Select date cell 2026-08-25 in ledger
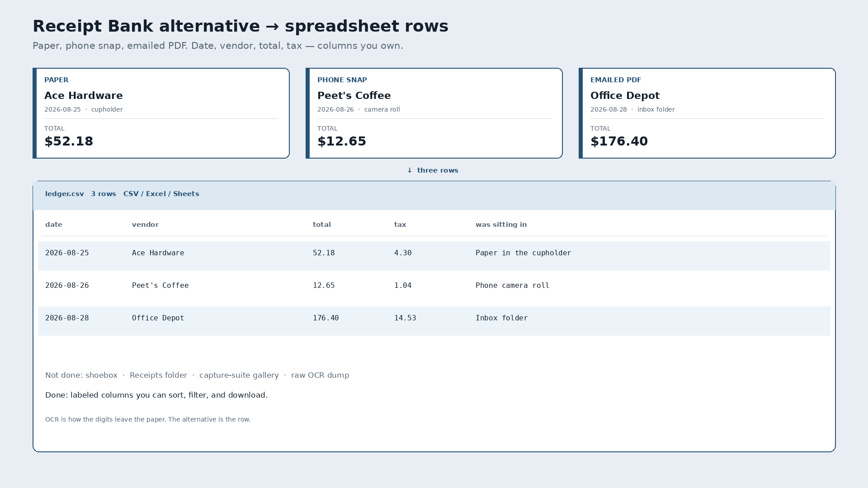The image size is (868, 488). click(x=67, y=253)
